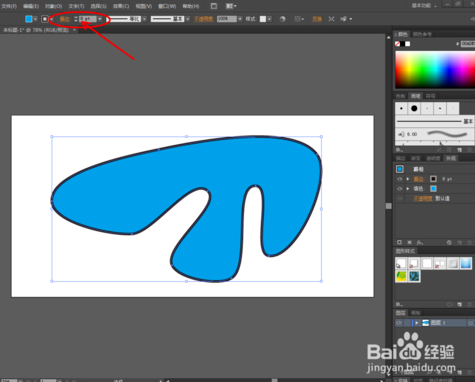Open the stroke weight dropdown arrow
Viewport: 475px width, 382px height.
(x=100, y=19)
